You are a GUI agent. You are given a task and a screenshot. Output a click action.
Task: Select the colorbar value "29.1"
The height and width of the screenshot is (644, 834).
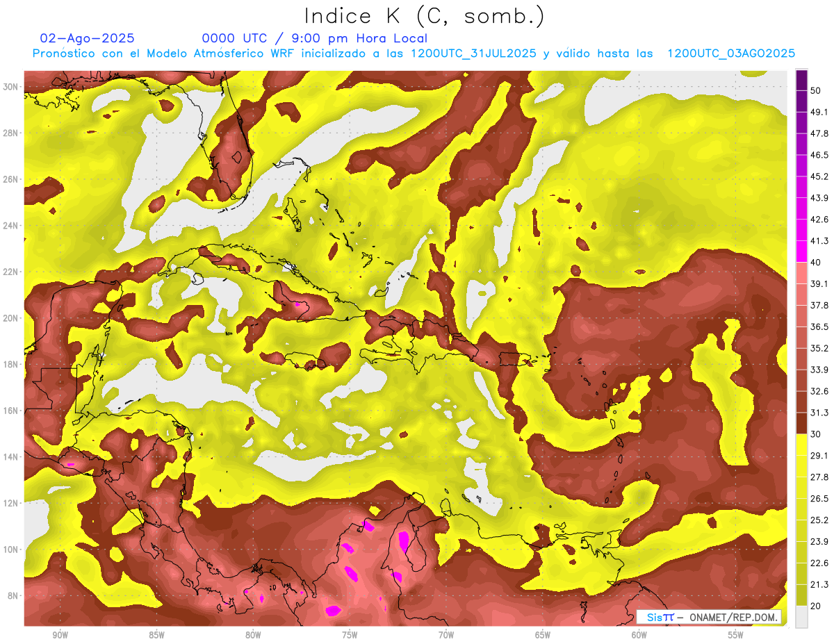819,456
